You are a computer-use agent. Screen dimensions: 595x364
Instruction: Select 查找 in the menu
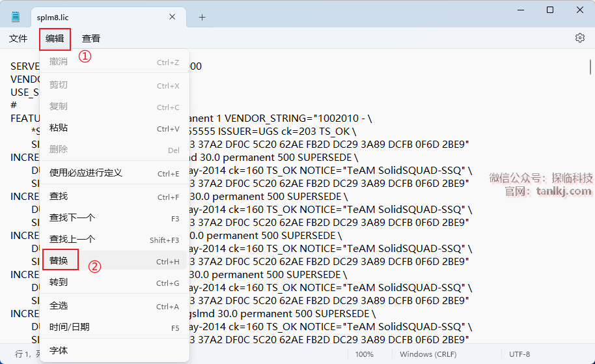[114, 197]
